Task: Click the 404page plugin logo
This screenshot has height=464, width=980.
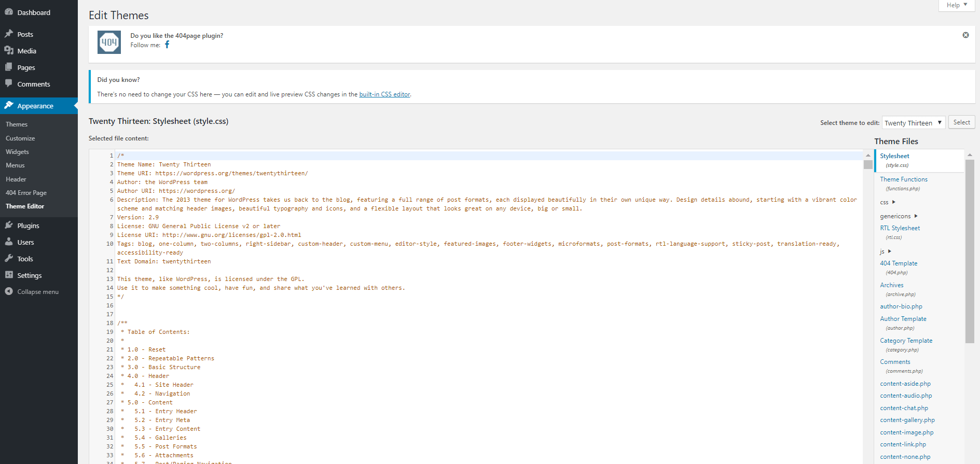Action: pos(109,42)
